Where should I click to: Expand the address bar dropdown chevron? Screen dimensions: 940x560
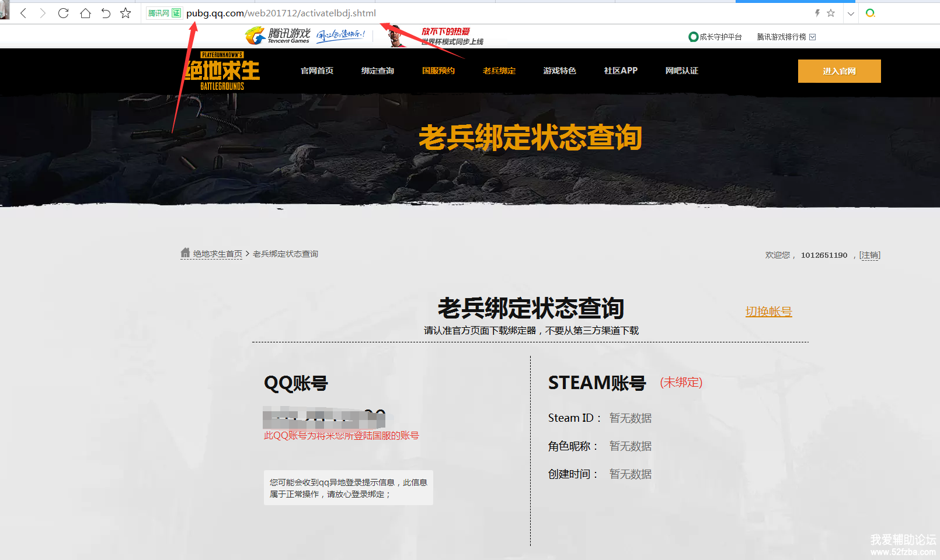[x=851, y=13]
